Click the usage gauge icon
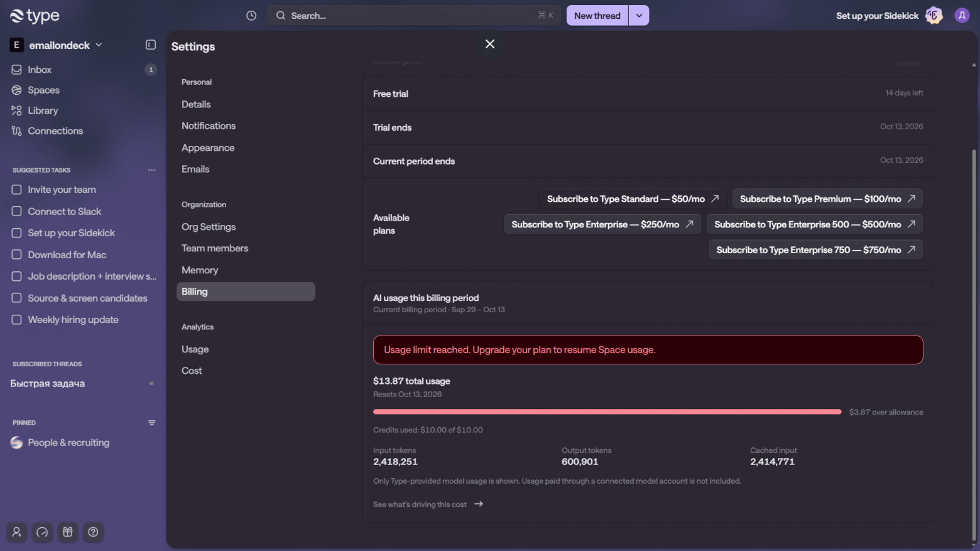The image size is (980, 551). (42, 533)
